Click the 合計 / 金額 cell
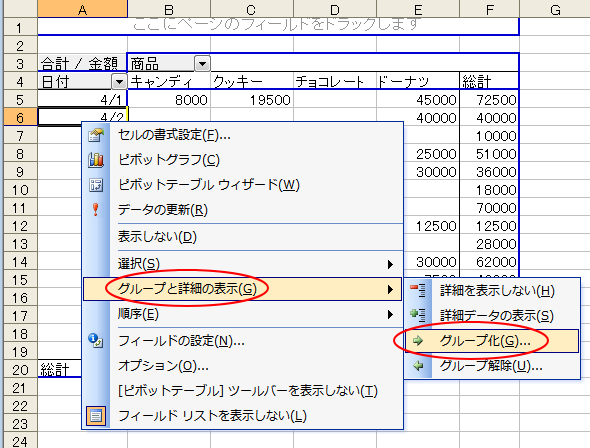This screenshot has width=590, height=448. click(82, 64)
